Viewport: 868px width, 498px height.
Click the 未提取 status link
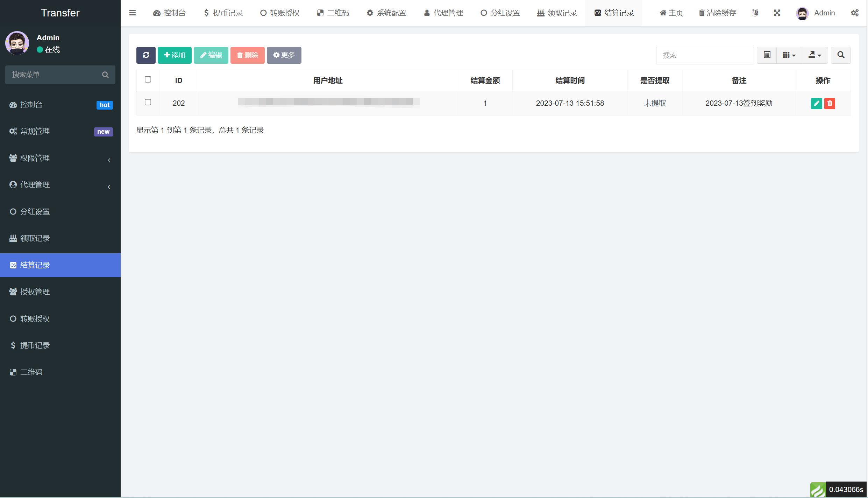pyautogui.click(x=655, y=103)
